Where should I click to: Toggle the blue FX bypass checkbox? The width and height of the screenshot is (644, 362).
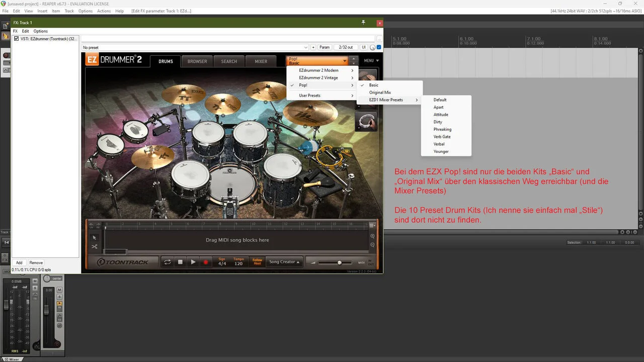(379, 47)
